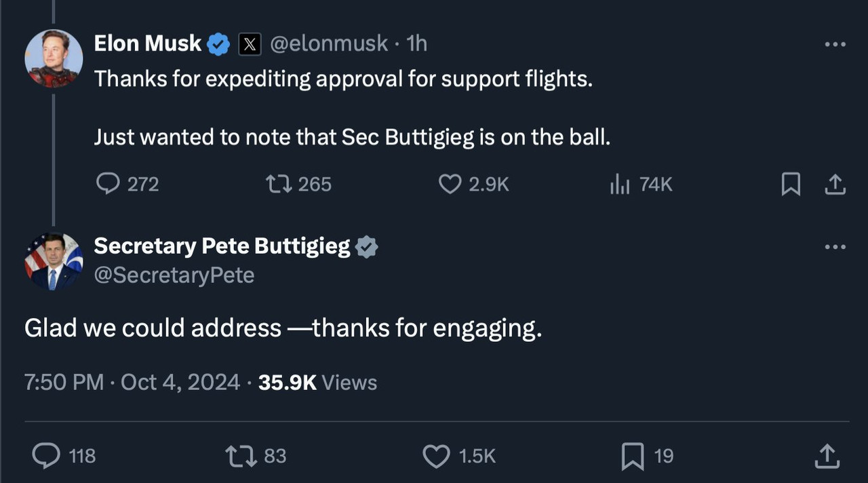Repost Elon Musk's tweet
868x483 pixels.
point(277,184)
